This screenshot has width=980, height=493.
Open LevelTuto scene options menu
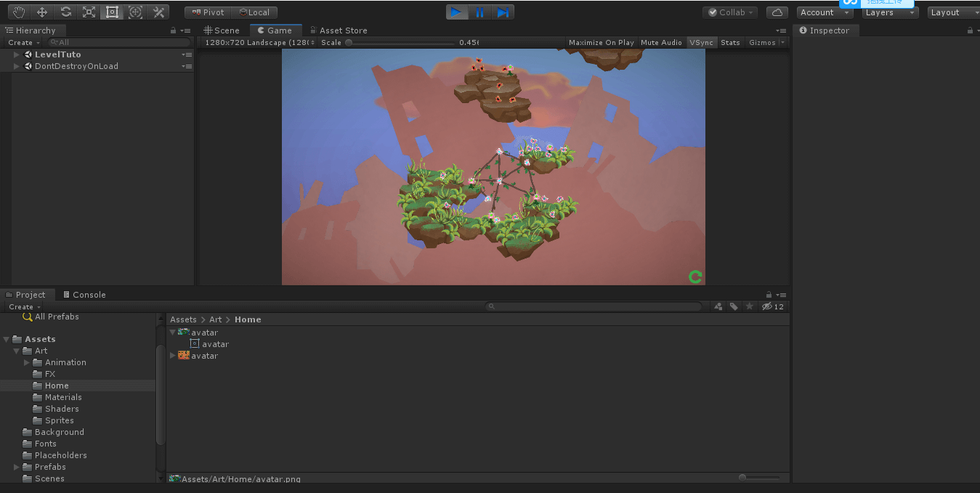187,54
